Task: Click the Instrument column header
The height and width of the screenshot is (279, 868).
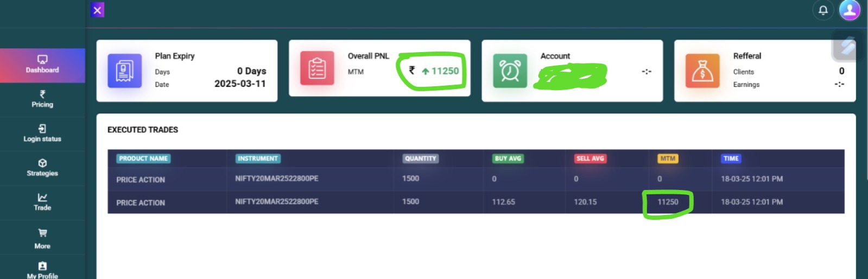Action: point(258,158)
